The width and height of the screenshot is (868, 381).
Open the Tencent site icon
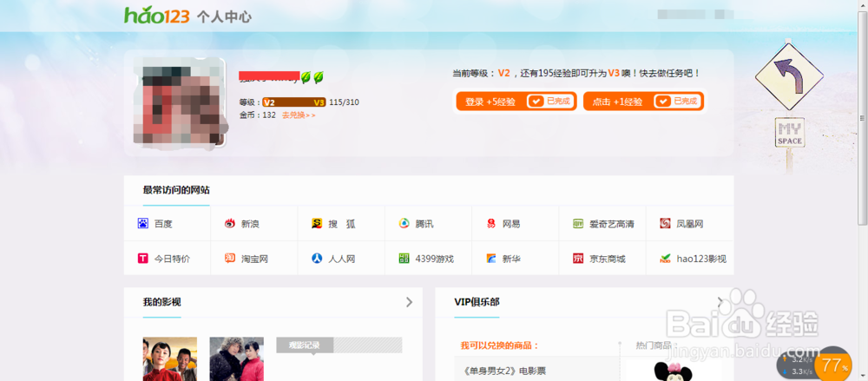point(404,224)
